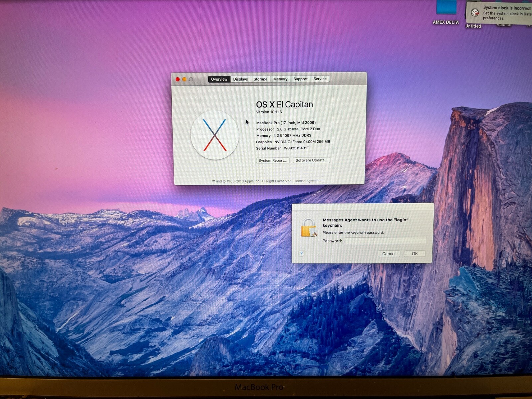Go to the Support tab
This screenshot has width=532, height=399.
click(x=300, y=79)
